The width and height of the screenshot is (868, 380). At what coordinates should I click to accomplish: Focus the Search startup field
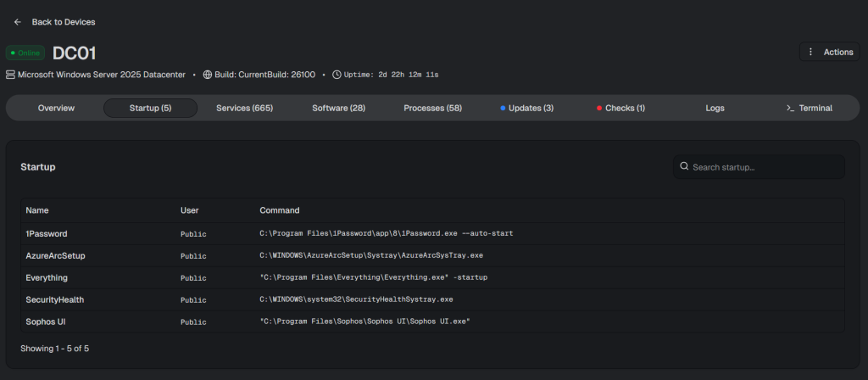pos(763,167)
